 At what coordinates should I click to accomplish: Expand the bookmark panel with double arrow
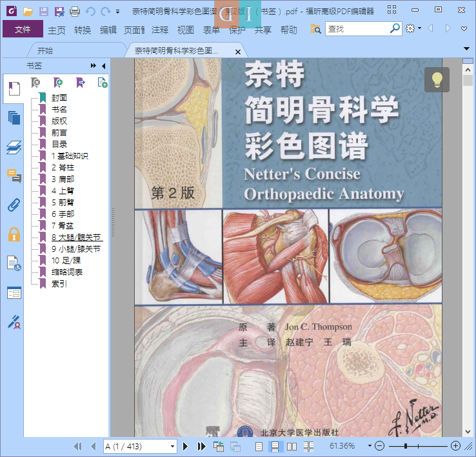93,66
